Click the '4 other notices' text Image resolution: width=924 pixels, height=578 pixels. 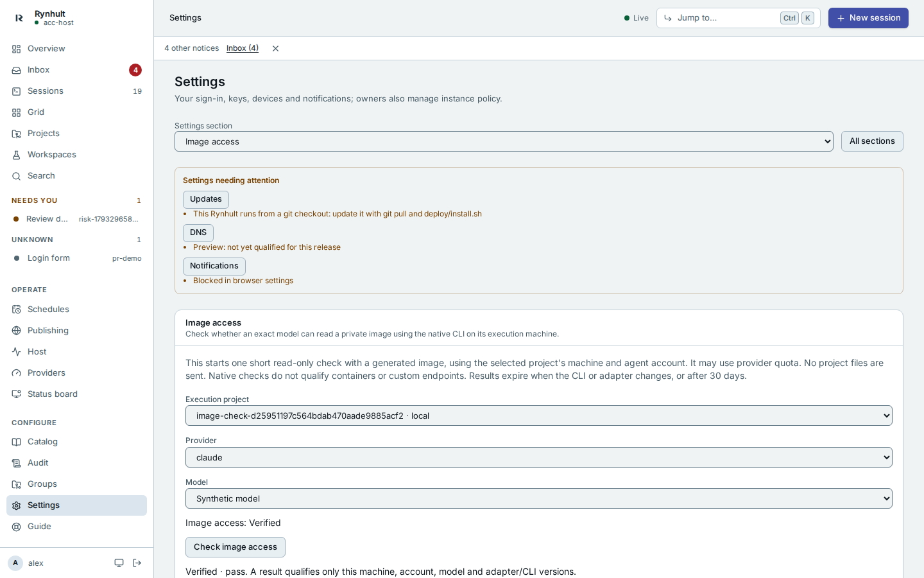click(x=191, y=48)
